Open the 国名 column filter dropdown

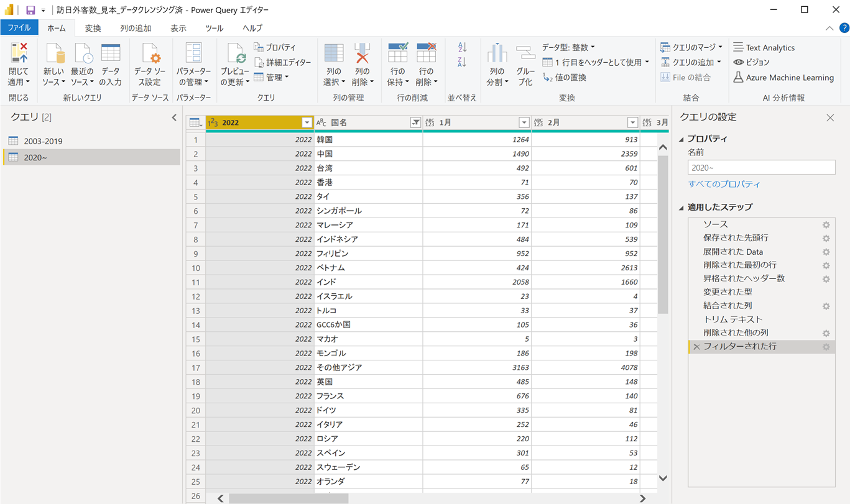[x=415, y=122]
